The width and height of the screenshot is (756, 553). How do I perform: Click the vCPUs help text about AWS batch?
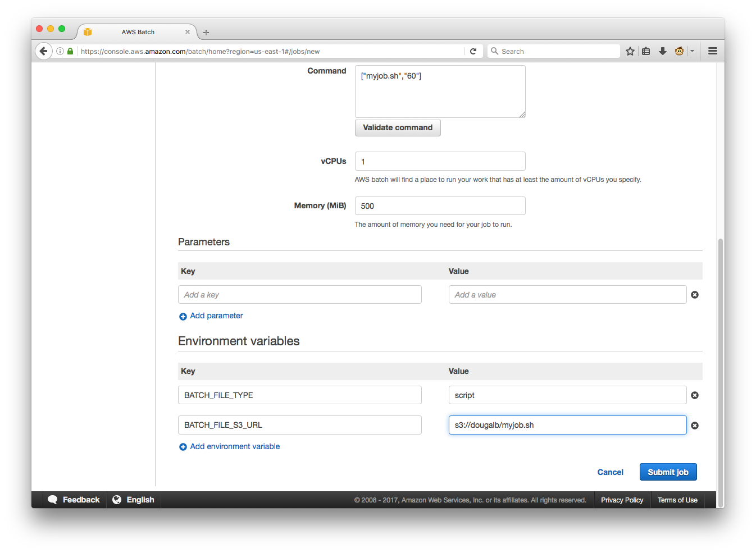click(x=498, y=180)
